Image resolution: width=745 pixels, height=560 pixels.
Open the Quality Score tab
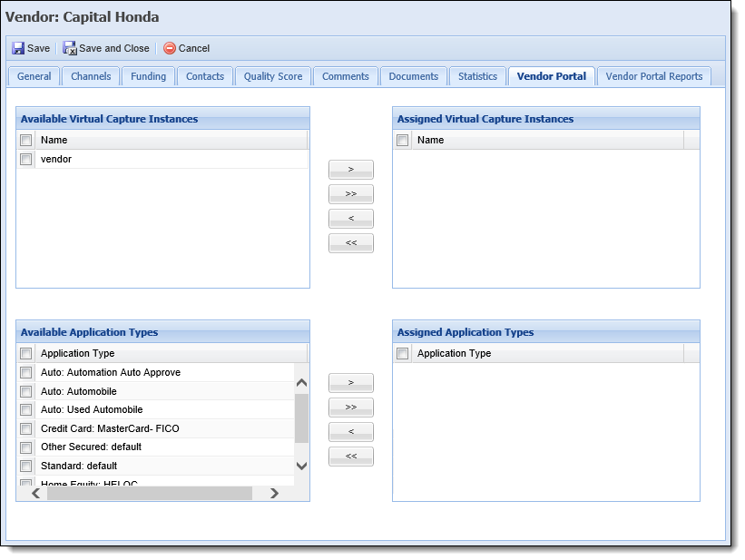coord(273,76)
